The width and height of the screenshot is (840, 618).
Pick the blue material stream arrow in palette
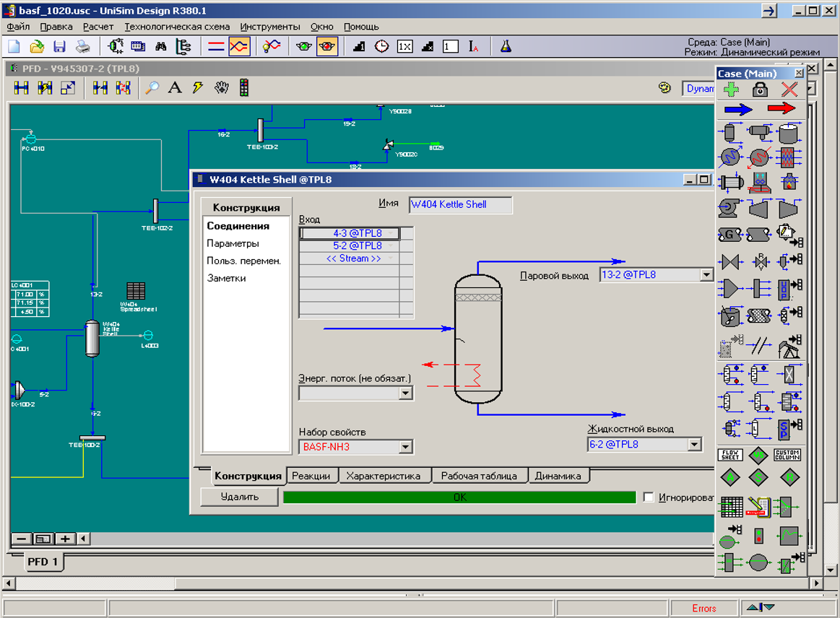point(738,109)
